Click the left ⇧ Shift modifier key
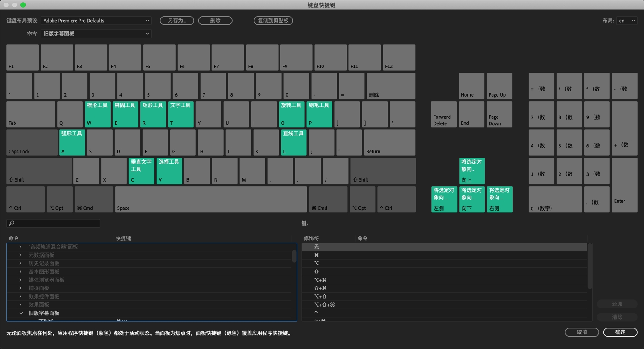The image size is (644, 349). point(39,171)
